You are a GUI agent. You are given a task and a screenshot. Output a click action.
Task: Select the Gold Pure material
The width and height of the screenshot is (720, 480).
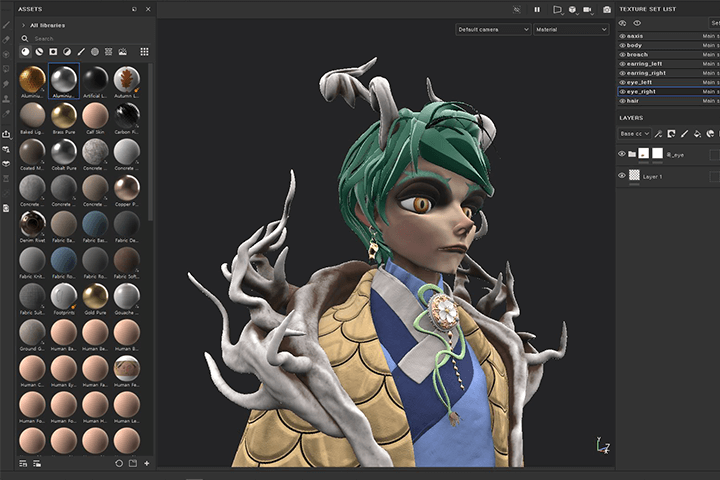click(95, 299)
